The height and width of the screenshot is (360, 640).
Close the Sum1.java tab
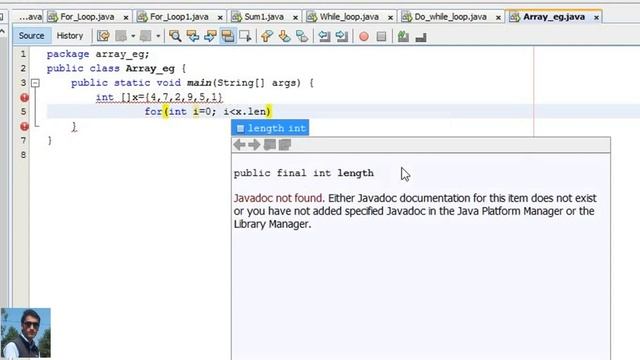click(295, 18)
